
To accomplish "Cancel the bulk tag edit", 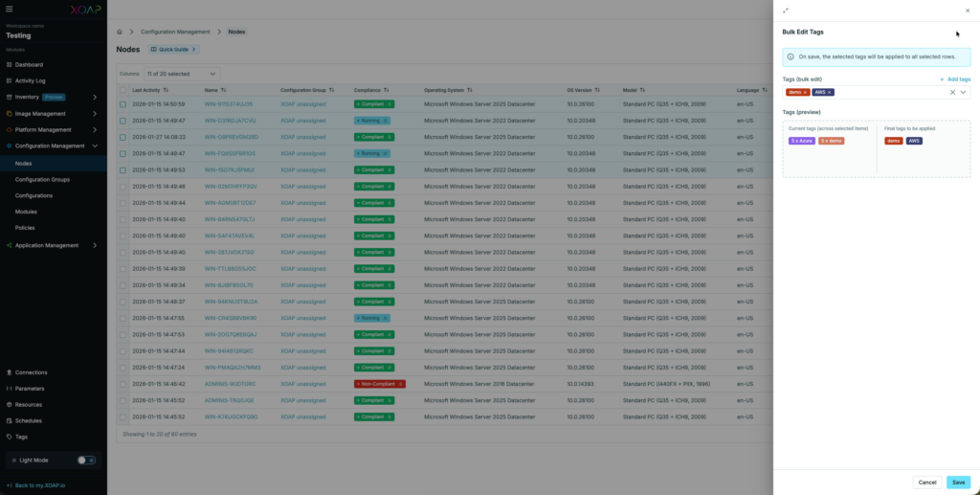I will pos(926,483).
